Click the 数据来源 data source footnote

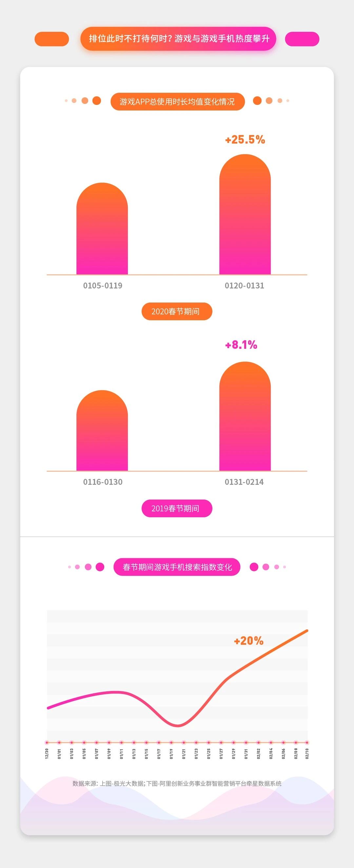[x=177, y=783]
